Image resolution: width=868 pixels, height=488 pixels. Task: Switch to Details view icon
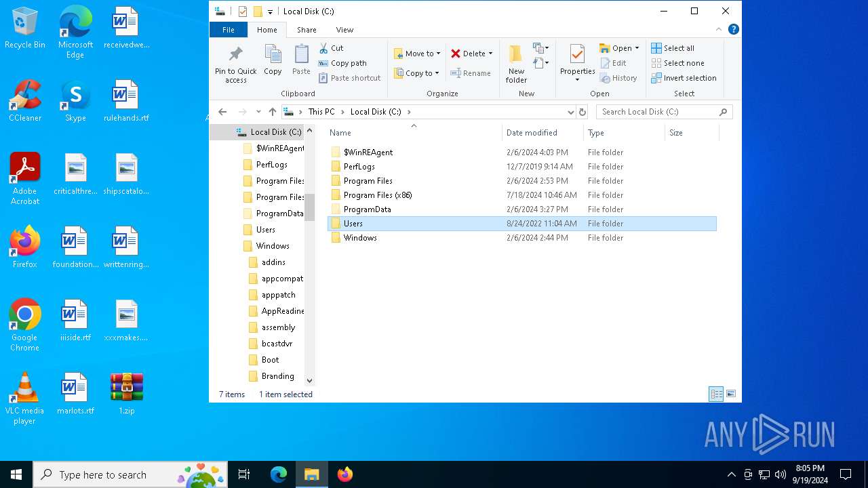point(716,394)
